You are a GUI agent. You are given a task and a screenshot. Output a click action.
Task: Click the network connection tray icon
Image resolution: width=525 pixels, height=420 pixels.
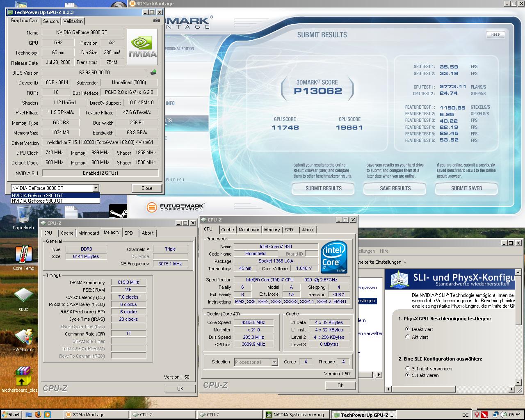click(495, 415)
